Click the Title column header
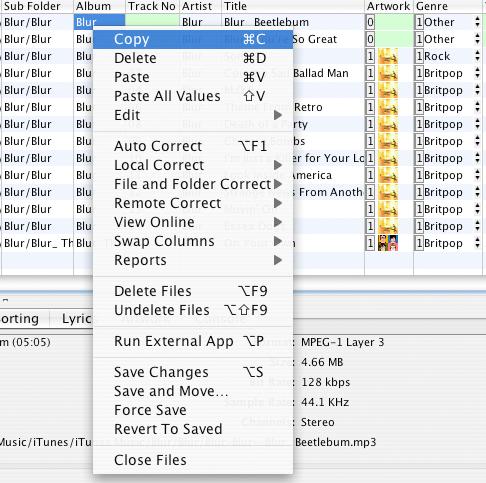Viewport: 486px width, 483px height. 293,6
